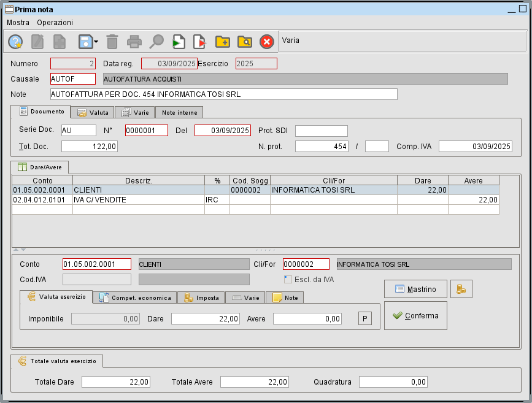Click the coins icon button beside Mastrino
Viewport: 532px width, 403px height.
tap(461, 289)
